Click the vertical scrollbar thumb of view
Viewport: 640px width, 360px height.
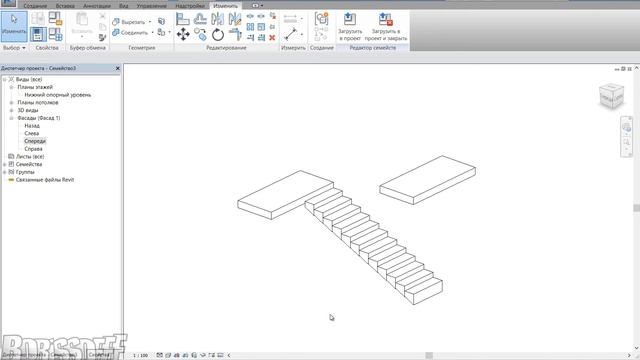(x=636, y=208)
